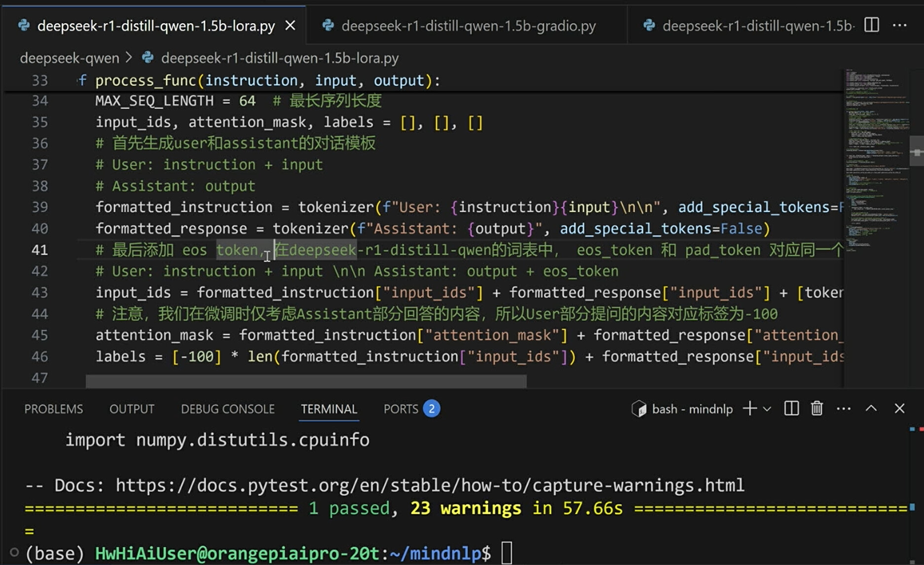Click the deepseek-qwen breadcrumb folder

point(70,58)
